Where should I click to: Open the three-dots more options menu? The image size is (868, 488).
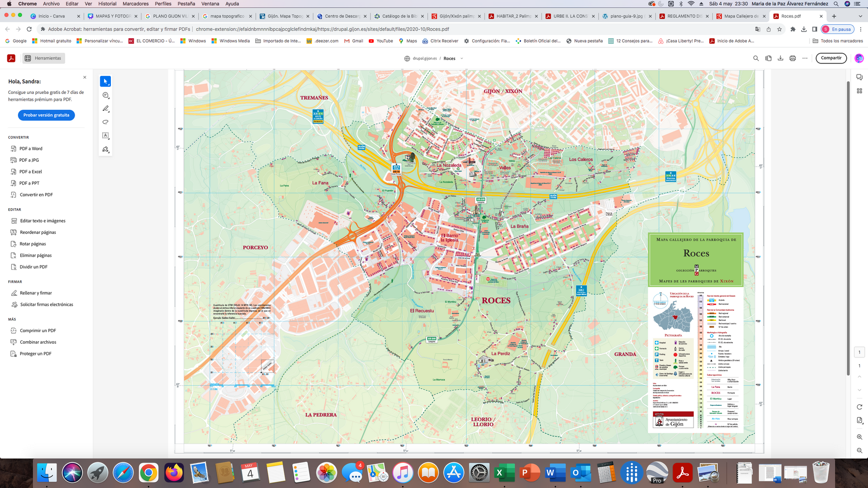pos(805,58)
